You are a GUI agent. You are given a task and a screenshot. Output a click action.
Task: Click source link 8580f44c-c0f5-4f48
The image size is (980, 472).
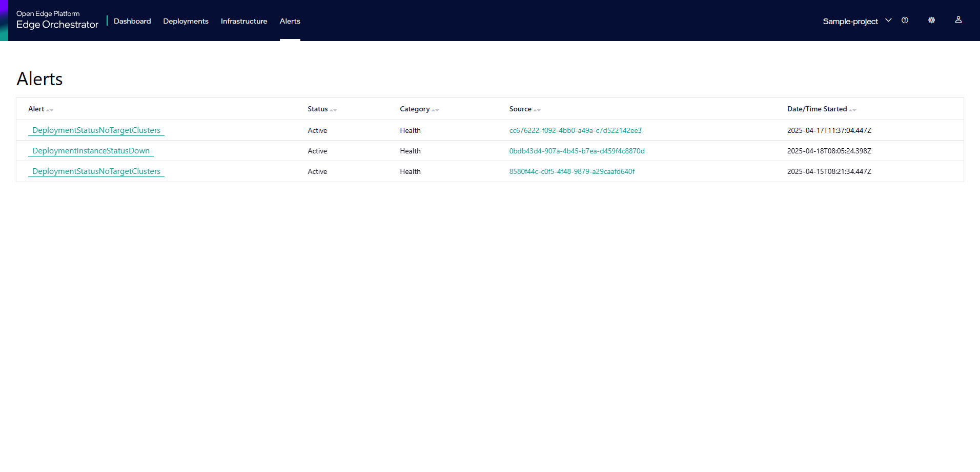(x=571, y=171)
